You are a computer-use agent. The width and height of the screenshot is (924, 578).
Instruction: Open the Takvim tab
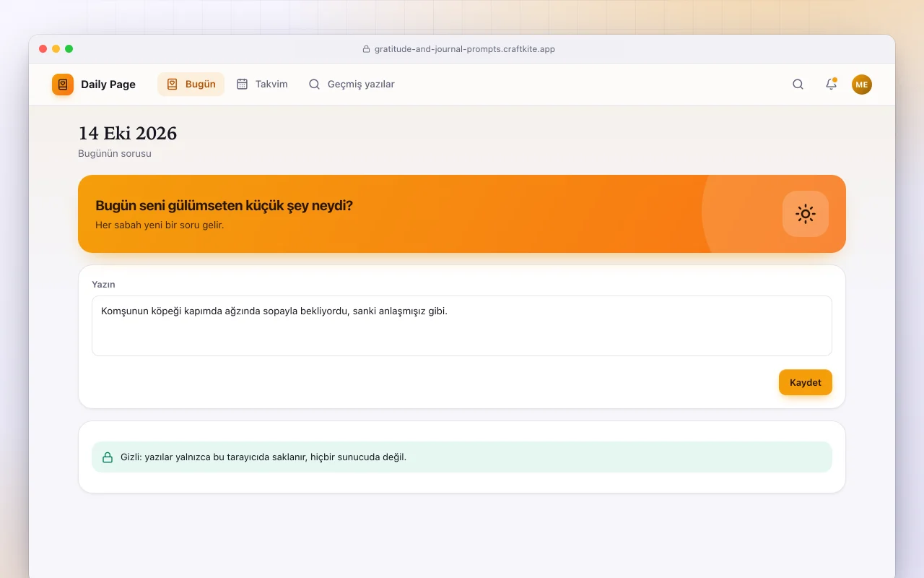pyautogui.click(x=262, y=85)
